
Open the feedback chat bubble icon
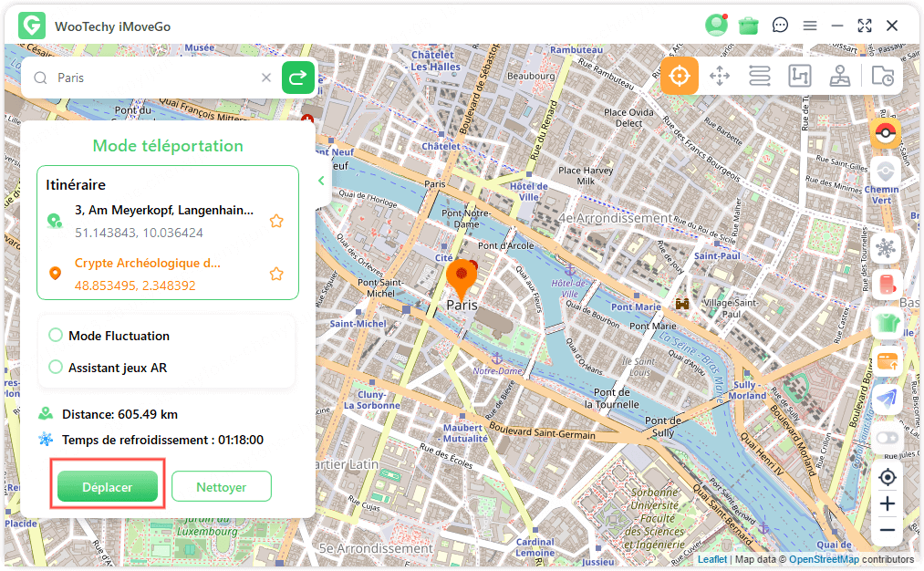pos(780,26)
